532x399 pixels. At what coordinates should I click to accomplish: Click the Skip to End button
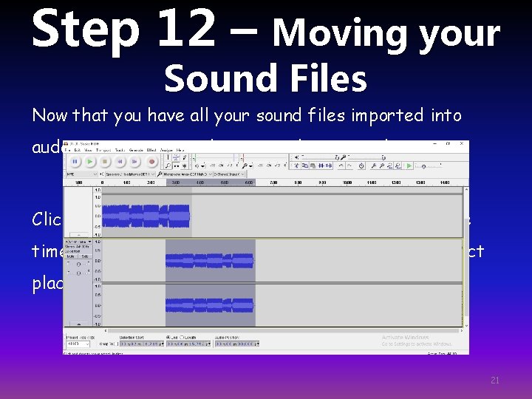[134, 162]
